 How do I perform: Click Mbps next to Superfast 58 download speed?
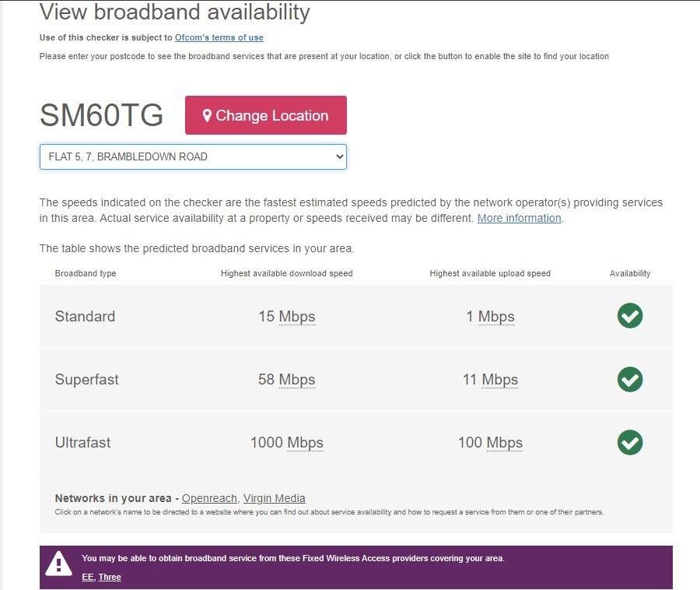pyautogui.click(x=297, y=380)
